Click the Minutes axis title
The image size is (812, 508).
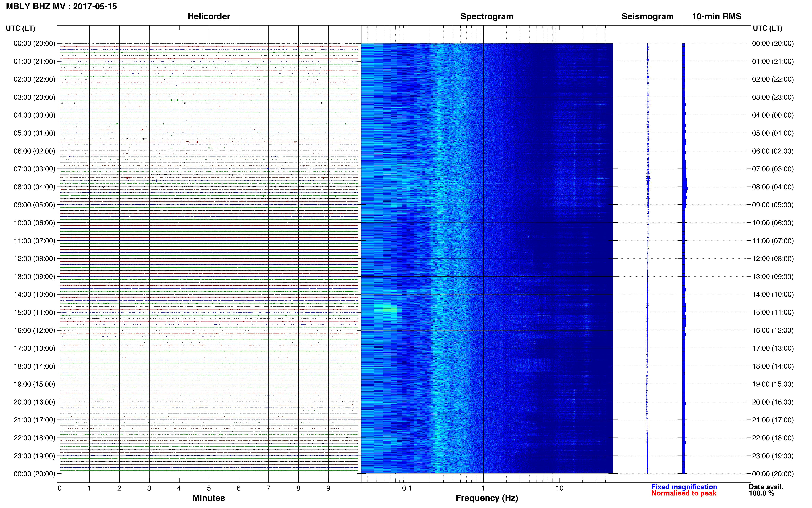point(209,498)
